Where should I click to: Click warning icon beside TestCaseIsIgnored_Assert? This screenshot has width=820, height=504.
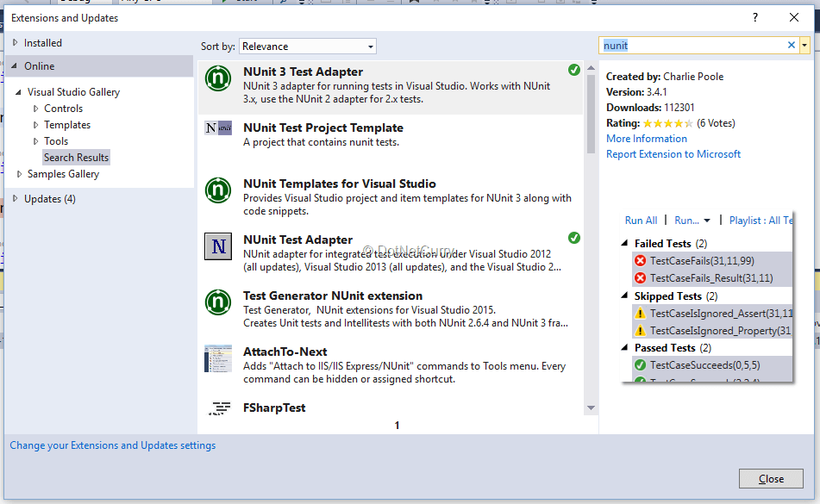[640, 314]
